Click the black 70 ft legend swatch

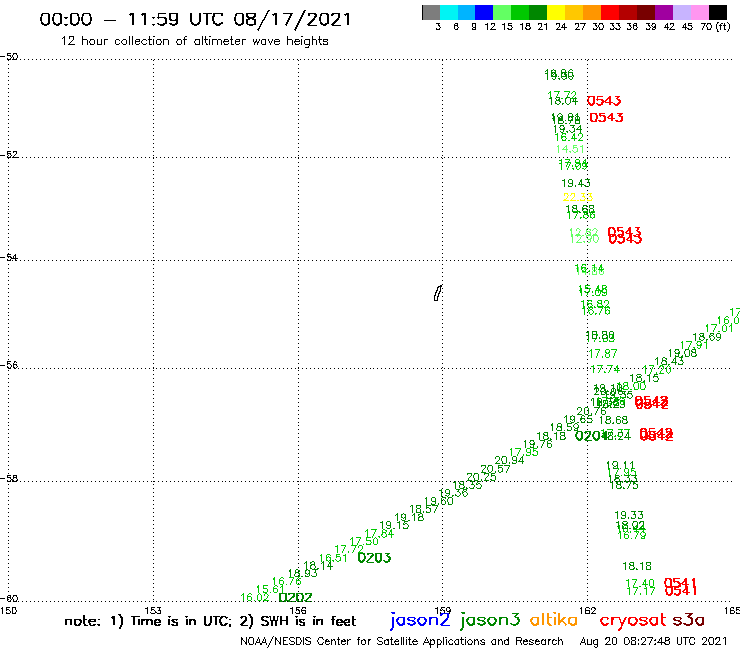coord(718,13)
